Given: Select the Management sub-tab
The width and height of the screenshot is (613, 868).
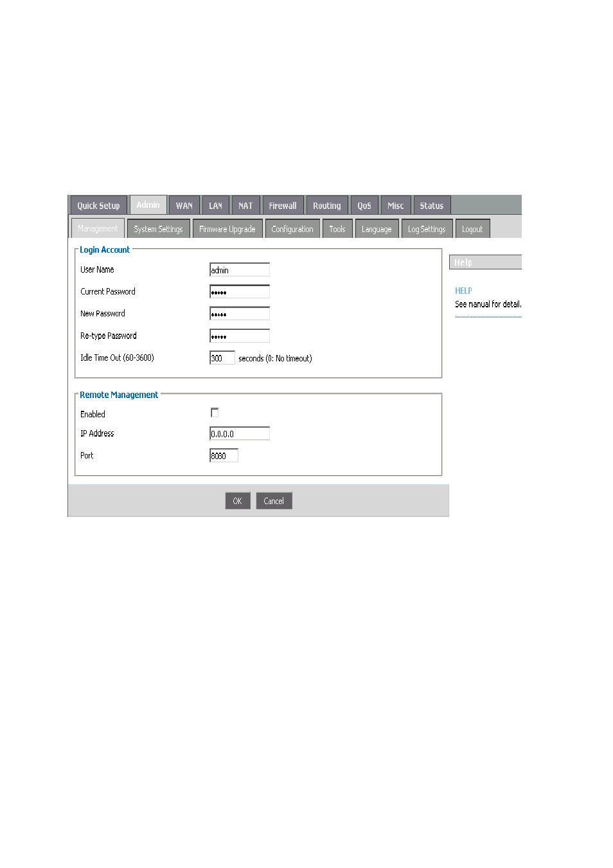Looking at the screenshot, I should 98,228.
